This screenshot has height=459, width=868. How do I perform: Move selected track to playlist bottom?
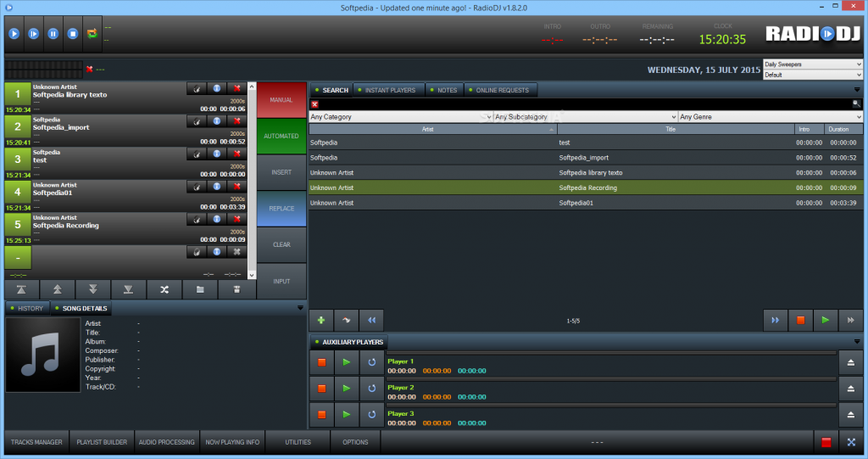(x=129, y=289)
